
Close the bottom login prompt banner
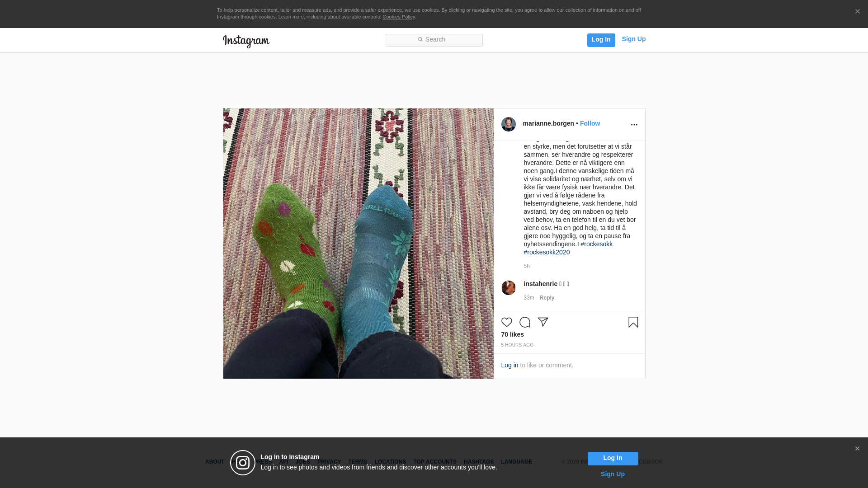pyautogui.click(x=857, y=449)
